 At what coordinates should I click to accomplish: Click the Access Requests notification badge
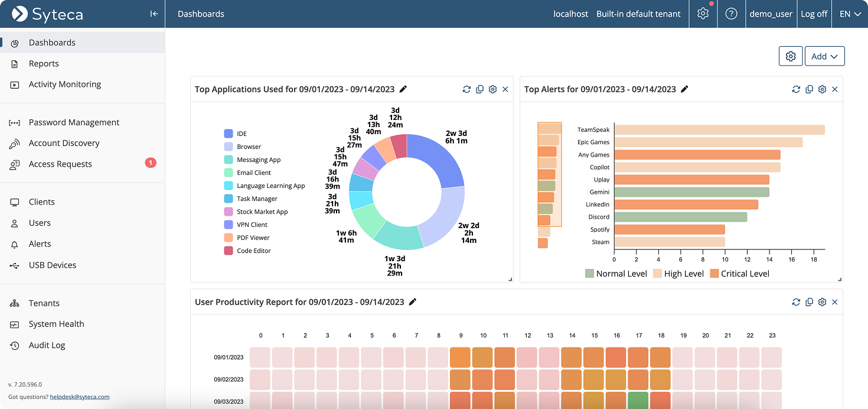[151, 163]
